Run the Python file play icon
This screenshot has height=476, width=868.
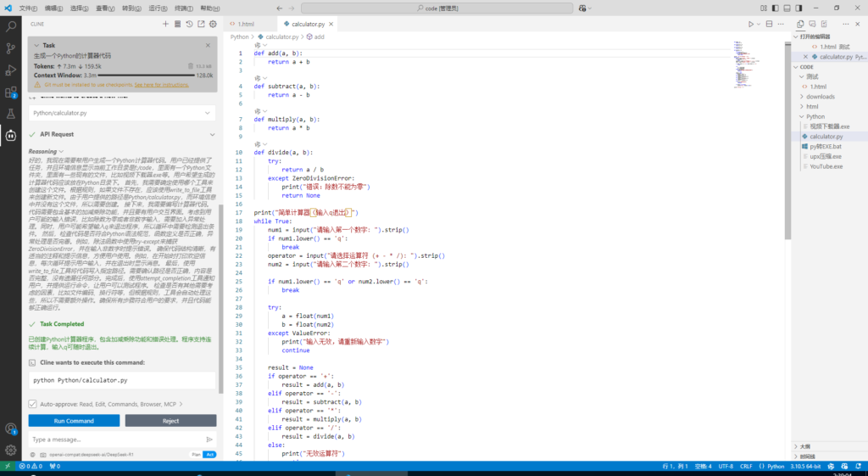751,24
